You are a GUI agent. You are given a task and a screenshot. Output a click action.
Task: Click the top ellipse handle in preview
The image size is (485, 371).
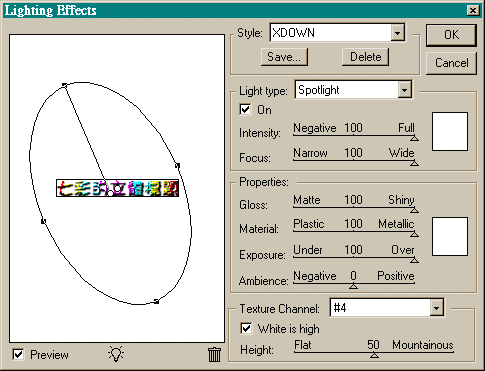[x=64, y=85]
